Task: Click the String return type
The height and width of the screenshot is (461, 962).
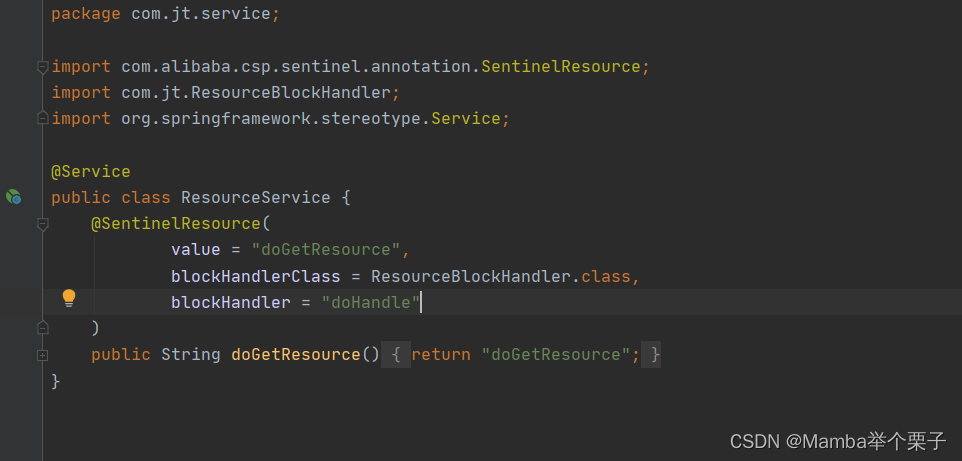Action: tap(191, 355)
